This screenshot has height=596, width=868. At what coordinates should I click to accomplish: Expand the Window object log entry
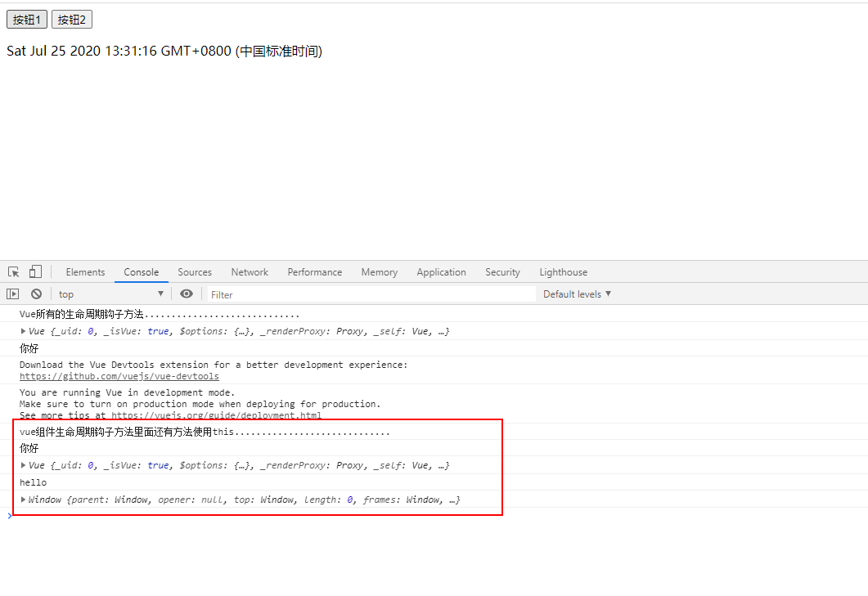23,500
